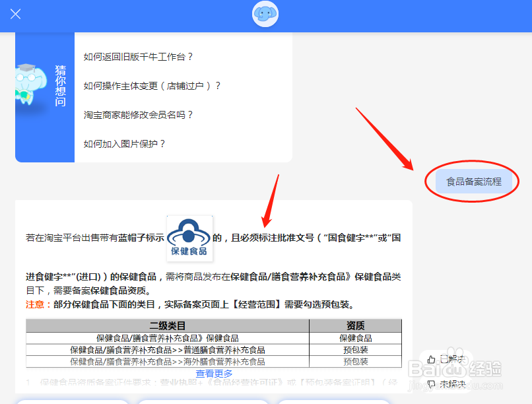Image resolution: width=532 pixels, height=404 pixels.
Task: Expand more content via 查看更多
Action: pos(213,373)
